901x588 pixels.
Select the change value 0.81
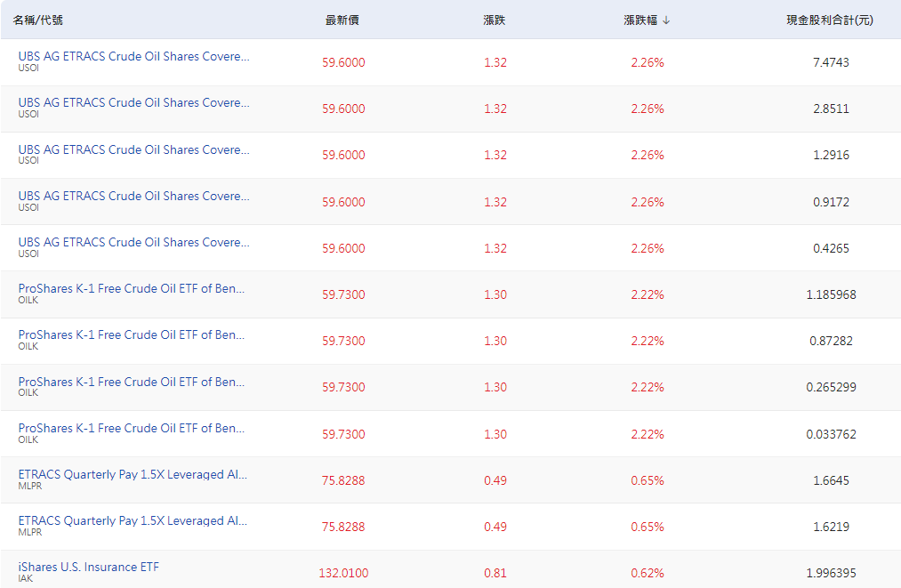tap(495, 573)
